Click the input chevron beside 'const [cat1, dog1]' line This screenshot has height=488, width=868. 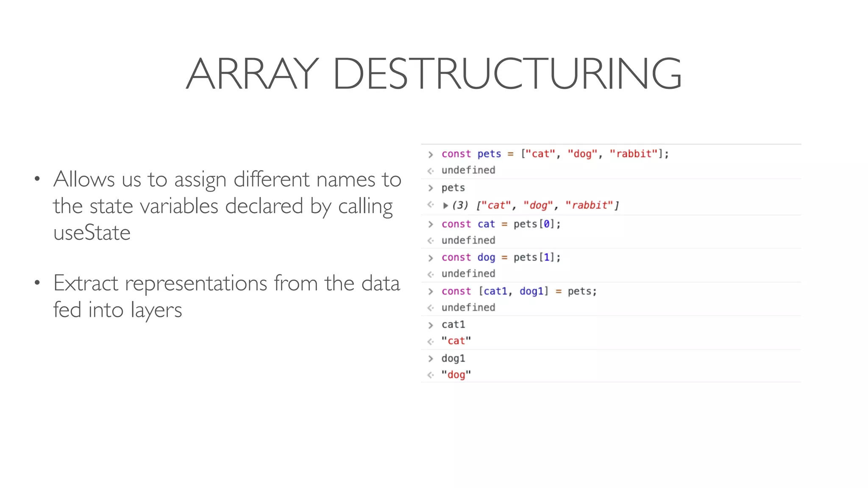pos(431,291)
